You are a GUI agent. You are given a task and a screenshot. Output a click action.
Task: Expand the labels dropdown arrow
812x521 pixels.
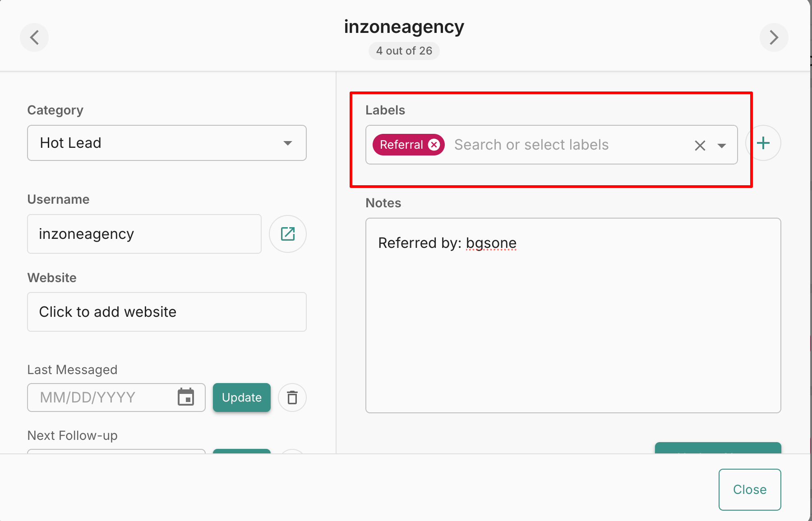coord(722,146)
